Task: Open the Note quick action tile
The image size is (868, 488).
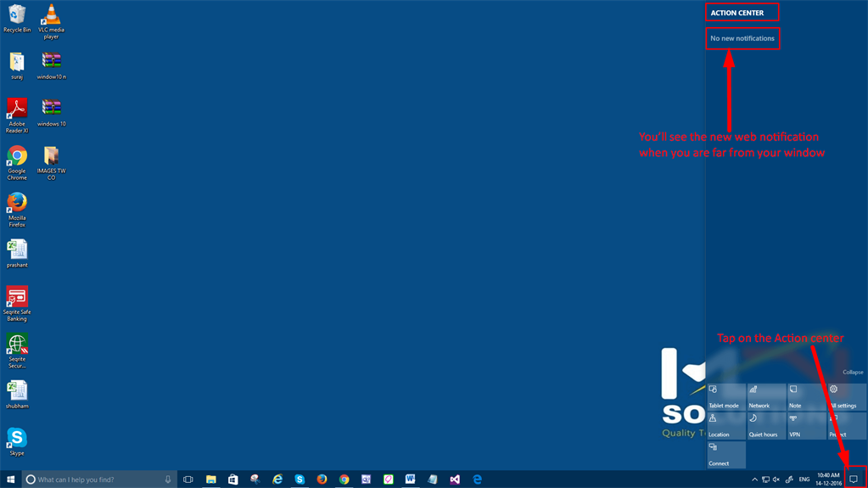Action: pos(807,396)
